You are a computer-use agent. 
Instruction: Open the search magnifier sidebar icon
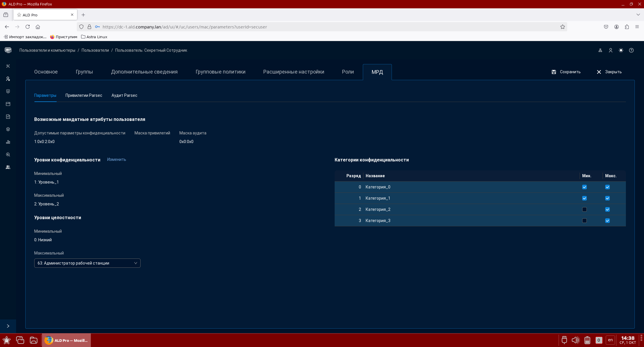tap(8, 155)
